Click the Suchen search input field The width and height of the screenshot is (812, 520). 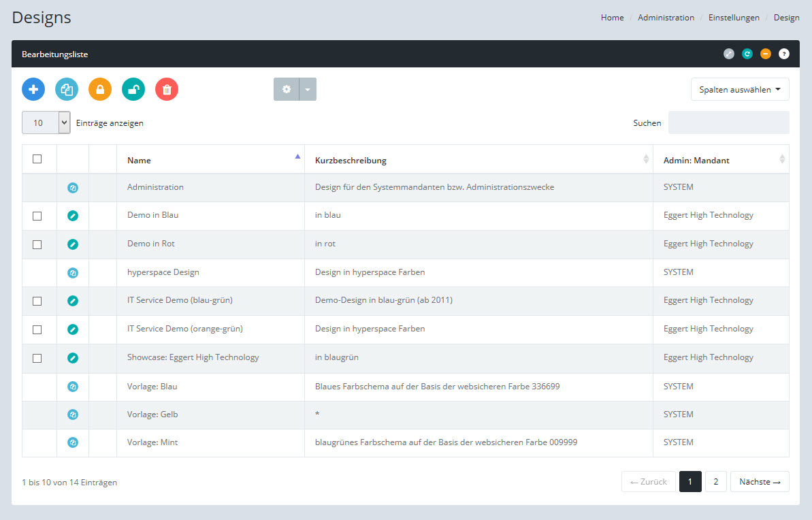tap(728, 123)
